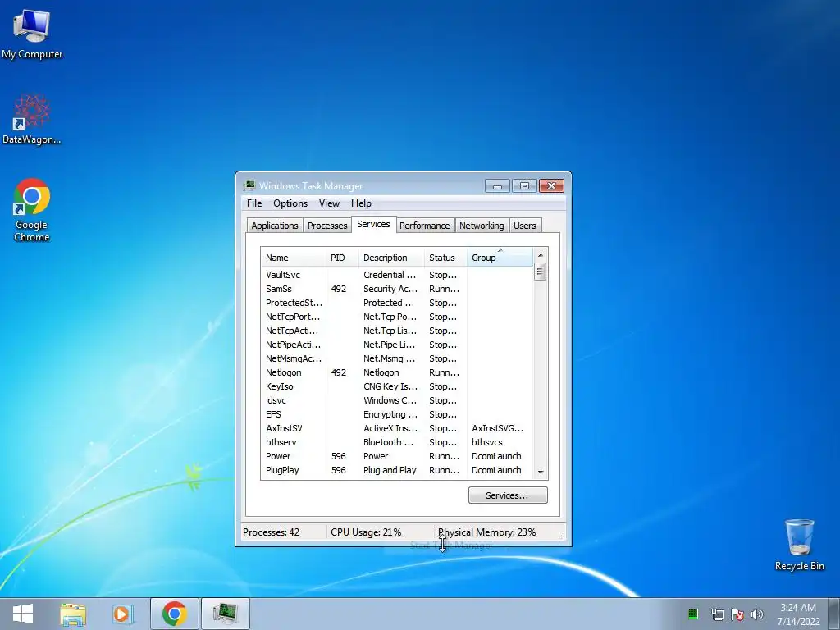Select the AxInstSV service name
The image size is (840, 630).
pos(284,428)
